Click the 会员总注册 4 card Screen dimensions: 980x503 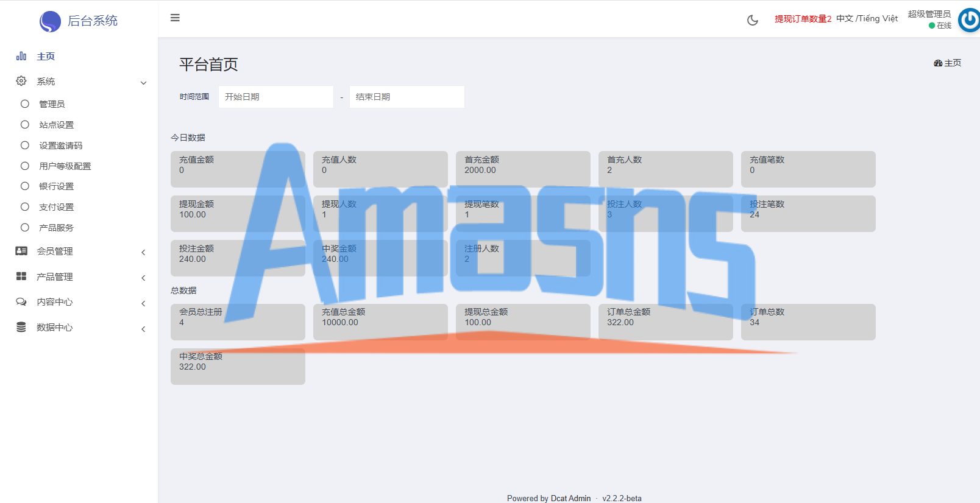click(x=238, y=322)
